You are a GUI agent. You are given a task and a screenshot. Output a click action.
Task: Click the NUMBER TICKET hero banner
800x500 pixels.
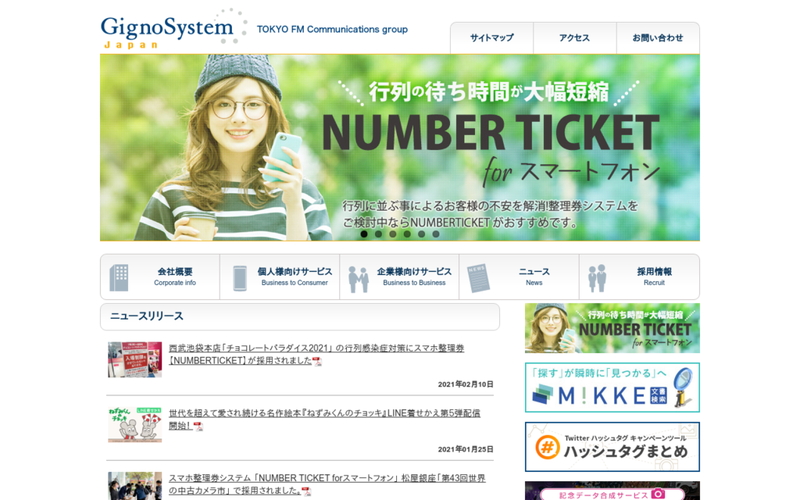click(400, 147)
